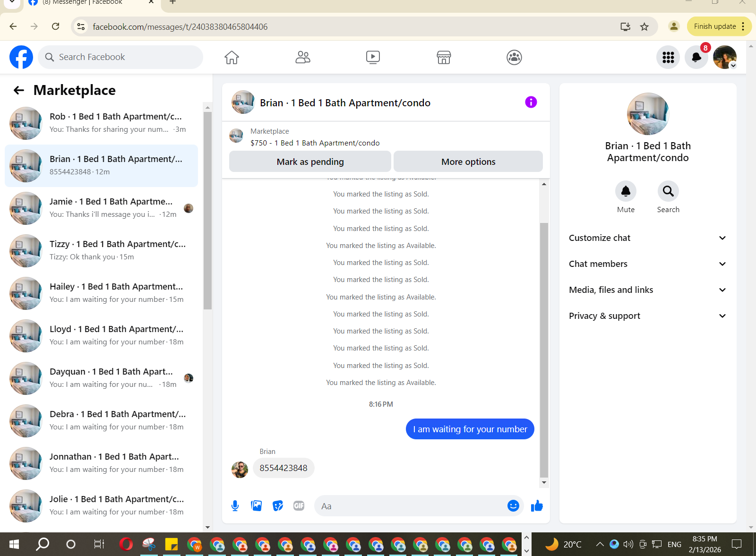Open Task View on taskbar
The image size is (756, 556).
99,544
